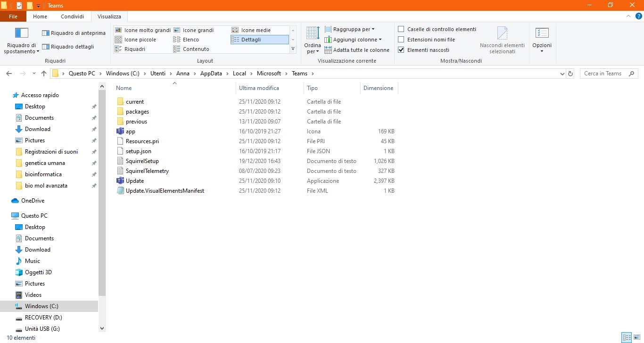This screenshot has height=343, width=644.
Task: Open Registrazioni di suoni folder in sidebar
Action: pyautogui.click(x=51, y=152)
